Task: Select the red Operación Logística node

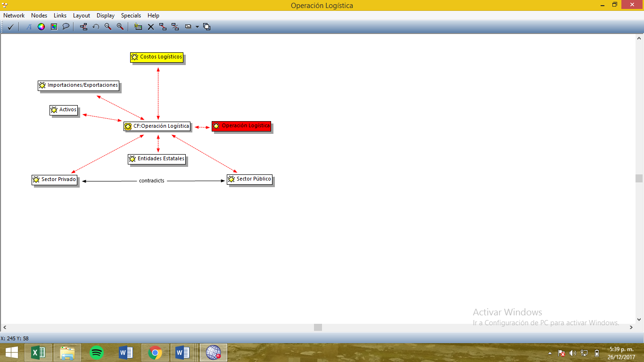Action: pos(241,126)
